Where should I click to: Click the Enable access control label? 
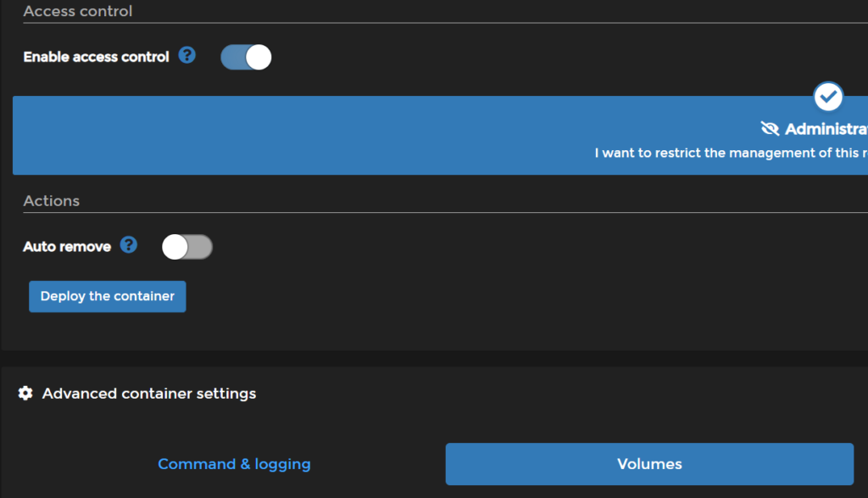click(x=96, y=57)
